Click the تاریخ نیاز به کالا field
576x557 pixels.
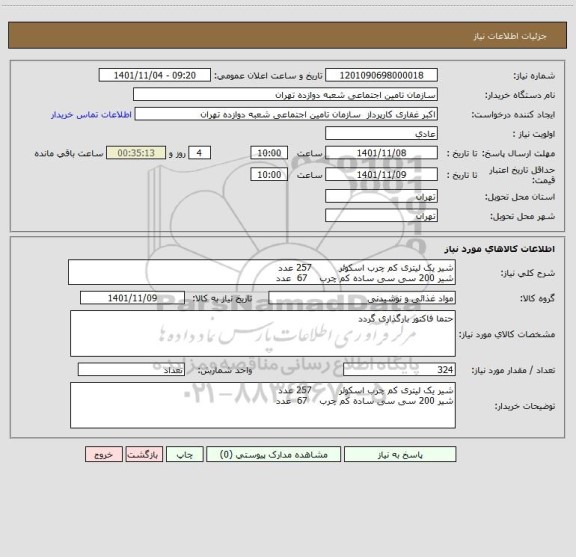click(132, 298)
